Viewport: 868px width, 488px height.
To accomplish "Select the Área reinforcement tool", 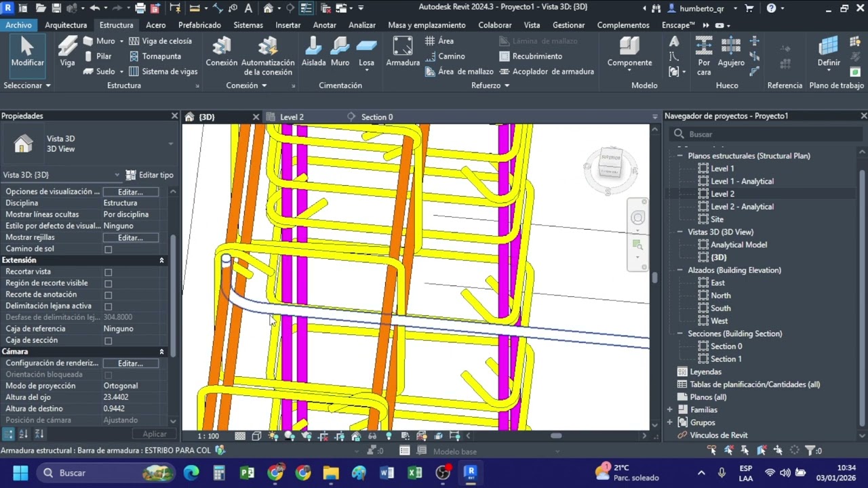I will [x=439, y=41].
